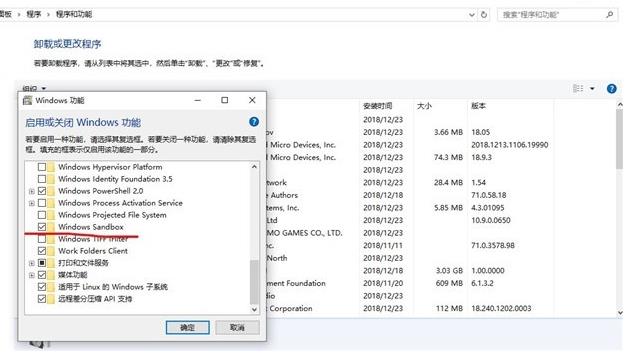
Task: Select the Work Folders Client row
Action: coord(93,251)
